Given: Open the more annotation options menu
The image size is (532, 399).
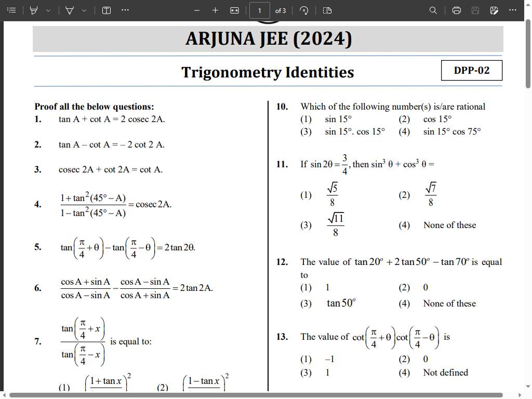Looking at the screenshot, I should pos(125,10).
